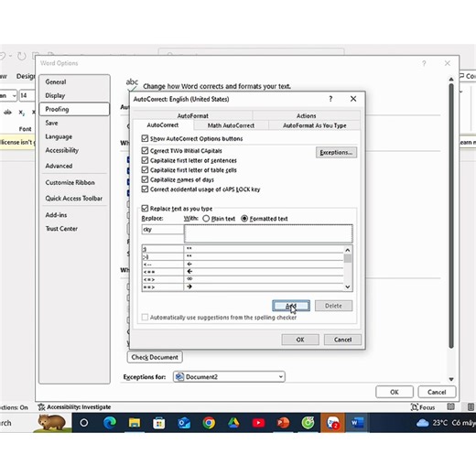Click the With replacement text field
The image size is (476, 476).
point(268,233)
